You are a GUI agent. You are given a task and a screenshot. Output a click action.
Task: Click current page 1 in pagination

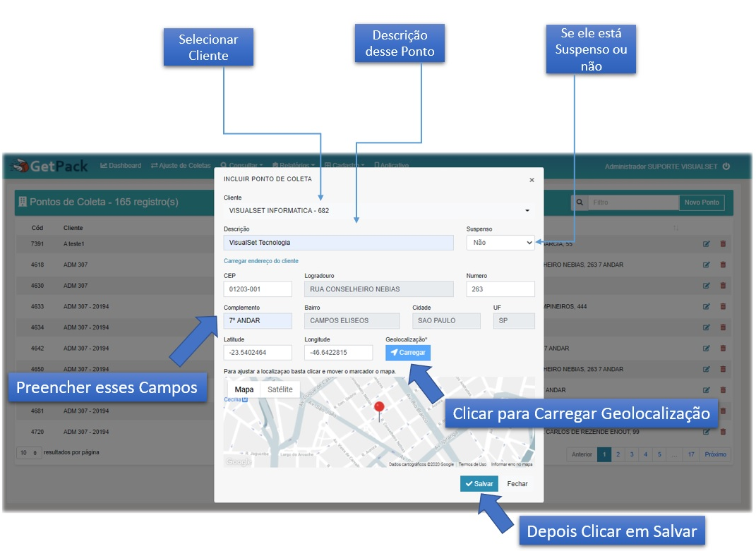(604, 454)
